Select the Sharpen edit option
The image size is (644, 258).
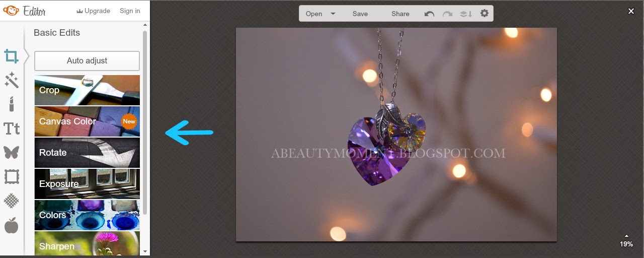click(87, 243)
